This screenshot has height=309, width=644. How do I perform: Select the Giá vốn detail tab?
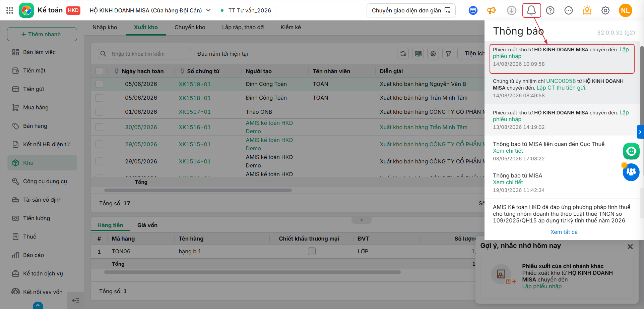pos(147,225)
